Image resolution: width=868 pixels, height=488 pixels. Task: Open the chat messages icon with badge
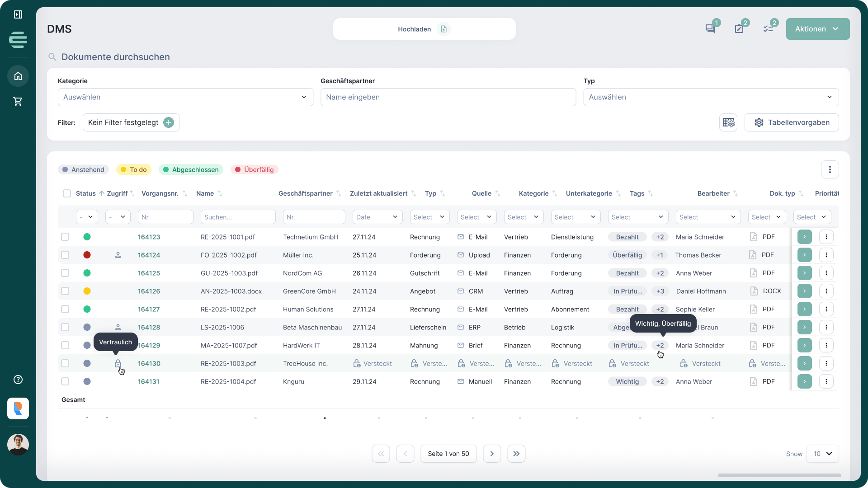710,29
